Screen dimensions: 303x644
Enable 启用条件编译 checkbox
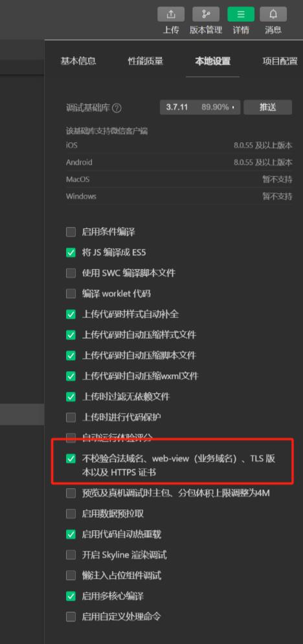[x=71, y=232]
